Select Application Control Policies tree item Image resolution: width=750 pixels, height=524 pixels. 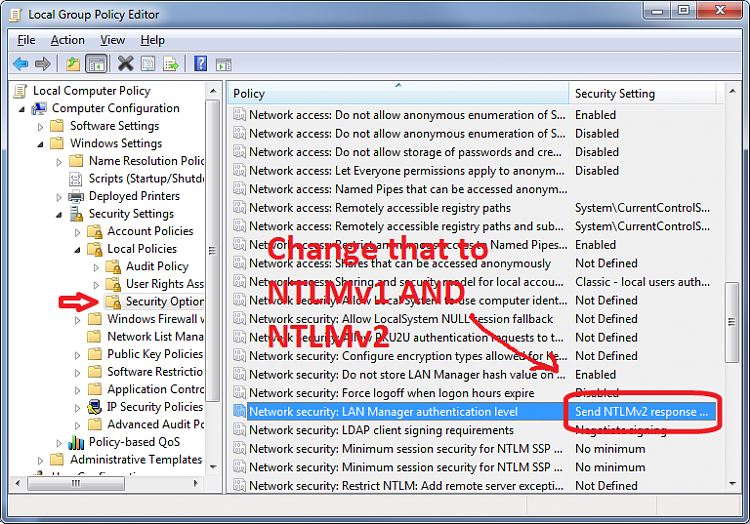[155, 389]
